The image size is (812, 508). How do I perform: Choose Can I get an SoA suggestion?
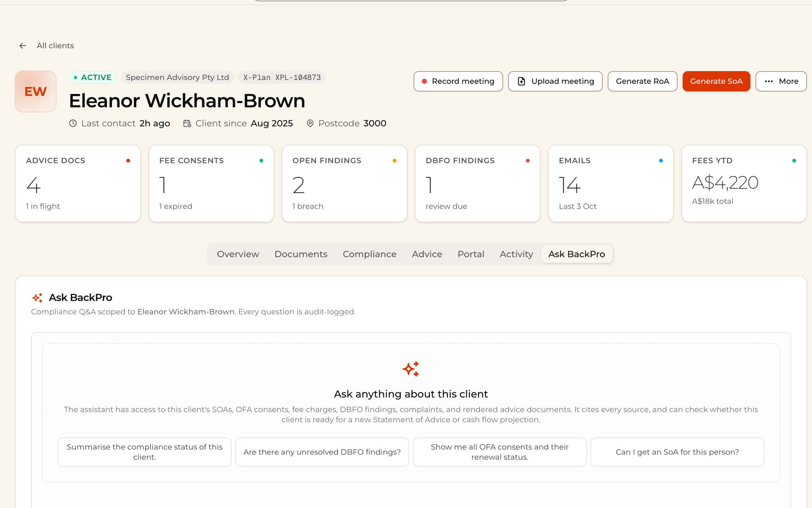pos(678,452)
